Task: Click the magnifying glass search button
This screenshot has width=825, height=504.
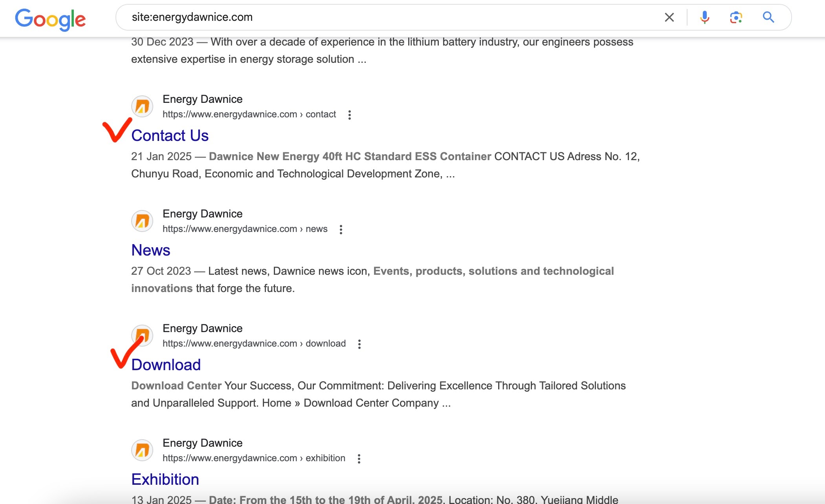Action: [x=768, y=17]
